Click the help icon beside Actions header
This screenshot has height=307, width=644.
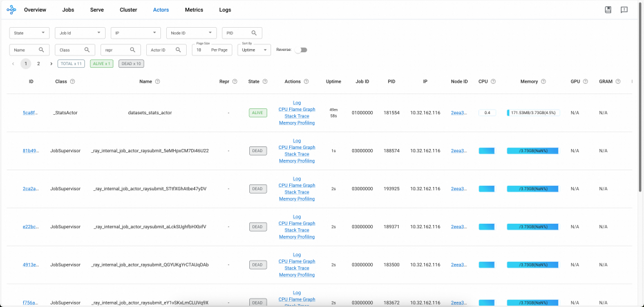click(307, 81)
